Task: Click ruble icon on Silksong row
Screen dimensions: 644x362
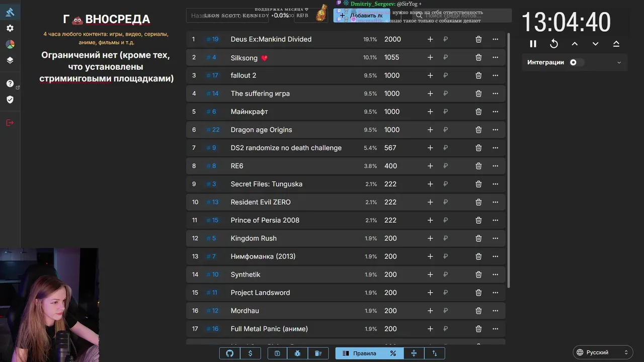Action: [x=446, y=57]
